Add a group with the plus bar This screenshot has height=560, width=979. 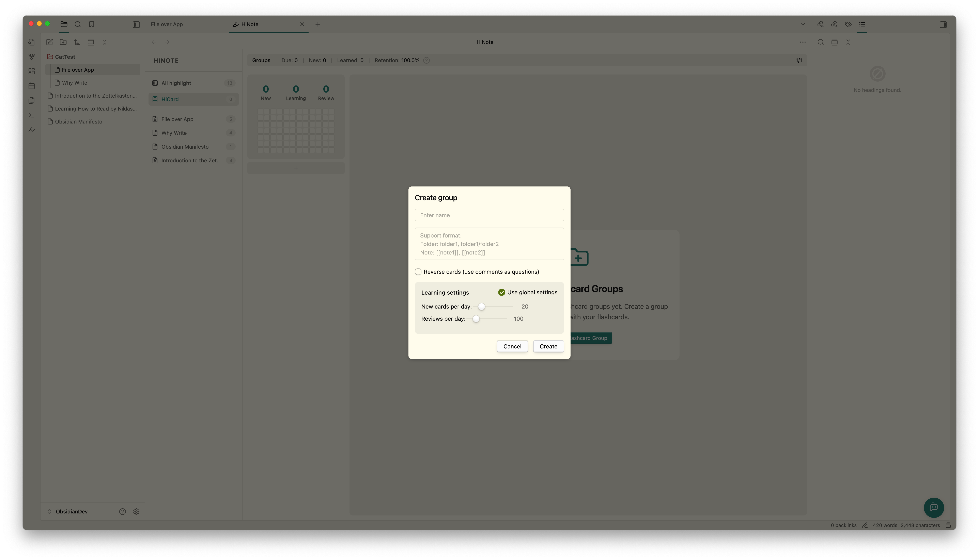point(296,168)
